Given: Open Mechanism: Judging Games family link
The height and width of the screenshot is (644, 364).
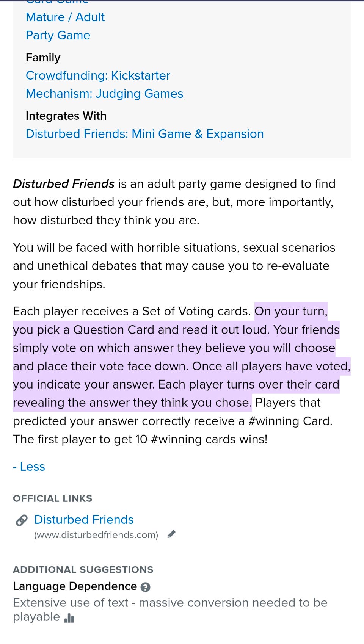Looking at the screenshot, I should [x=104, y=94].
